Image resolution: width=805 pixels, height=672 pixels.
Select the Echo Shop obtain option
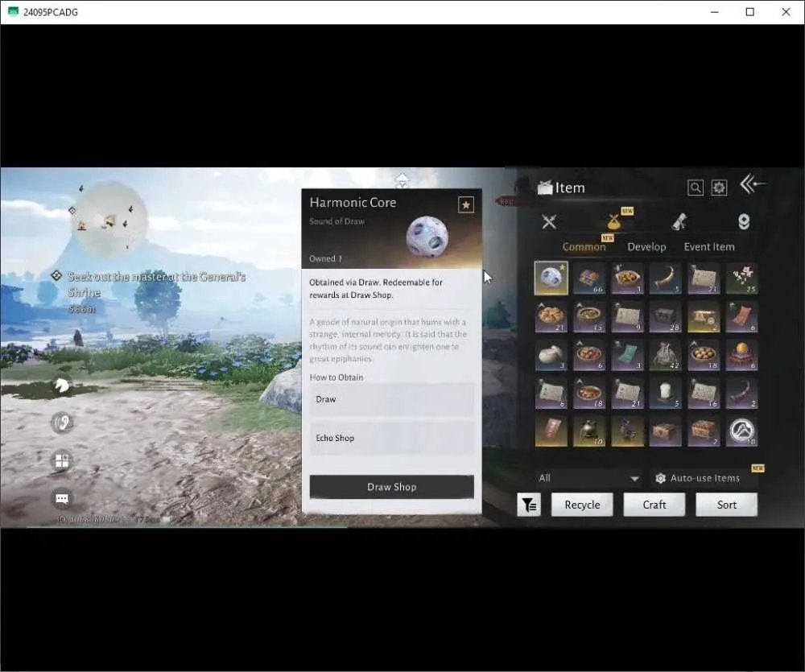click(x=392, y=438)
